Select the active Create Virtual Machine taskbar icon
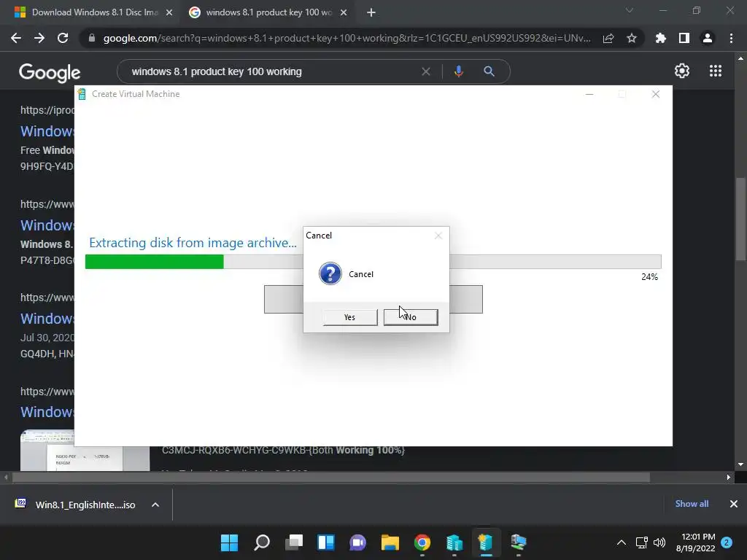 point(486,542)
